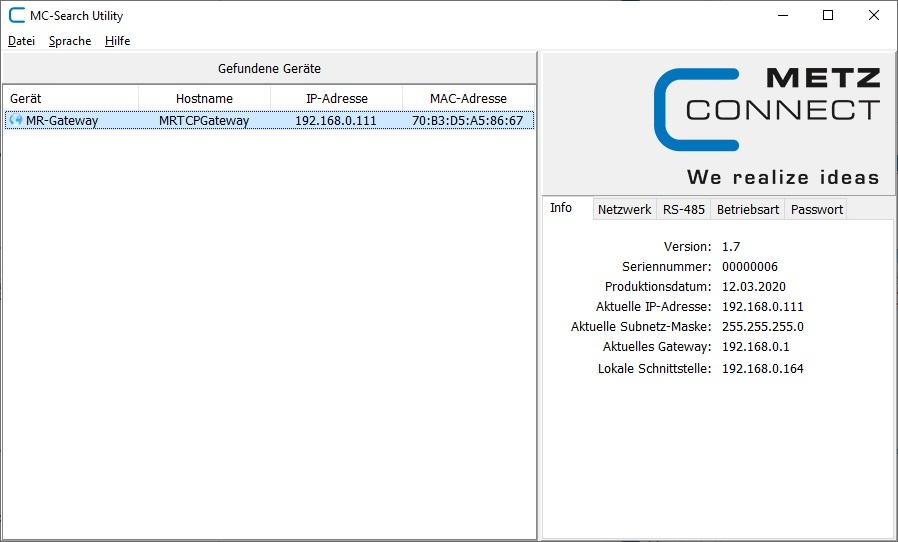Screen dimensions: 898x542
Task: Click the MAC address 70:B3:D5:A5:86:67
Action: (468, 121)
